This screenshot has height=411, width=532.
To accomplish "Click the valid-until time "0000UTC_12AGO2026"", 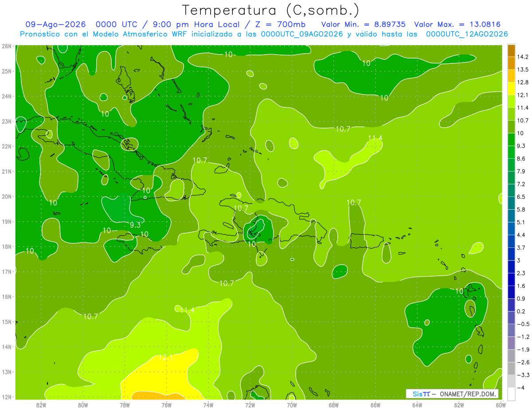I will [467, 34].
